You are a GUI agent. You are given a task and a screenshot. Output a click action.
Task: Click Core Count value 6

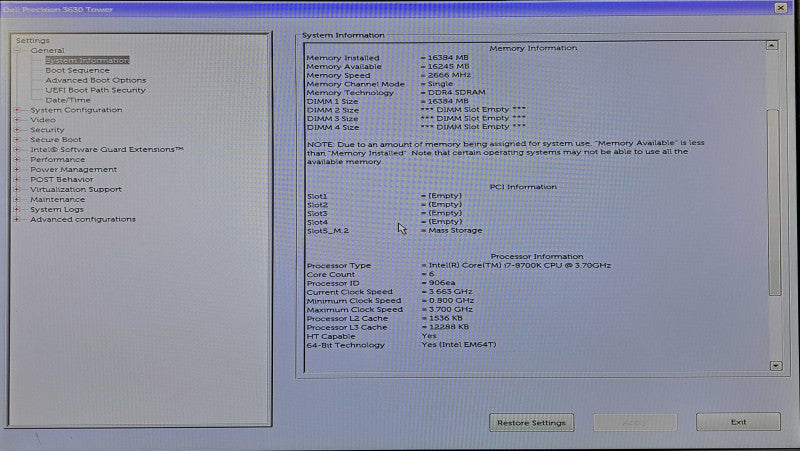pos(431,274)
